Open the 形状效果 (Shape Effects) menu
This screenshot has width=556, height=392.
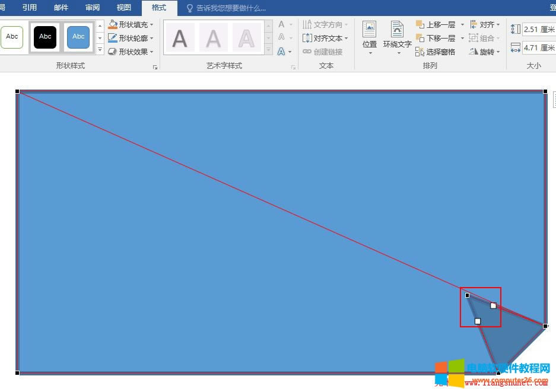click(131, 52)
